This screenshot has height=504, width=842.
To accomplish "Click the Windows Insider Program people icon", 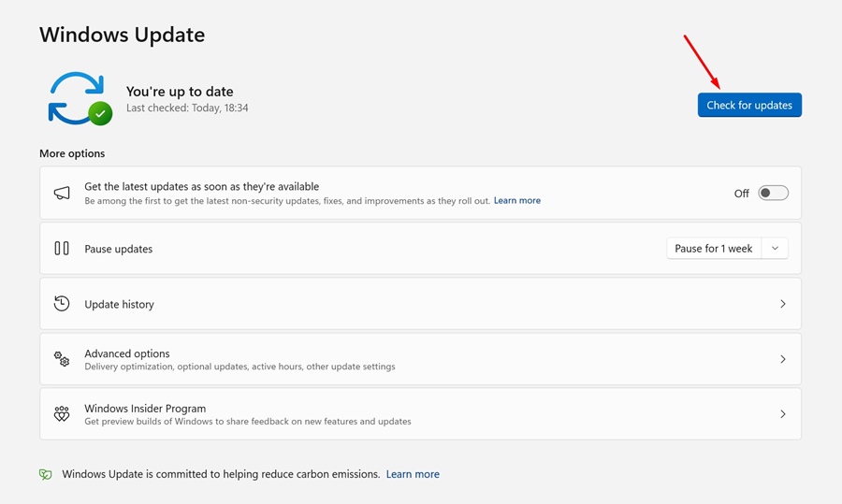I will coord(62,414).
